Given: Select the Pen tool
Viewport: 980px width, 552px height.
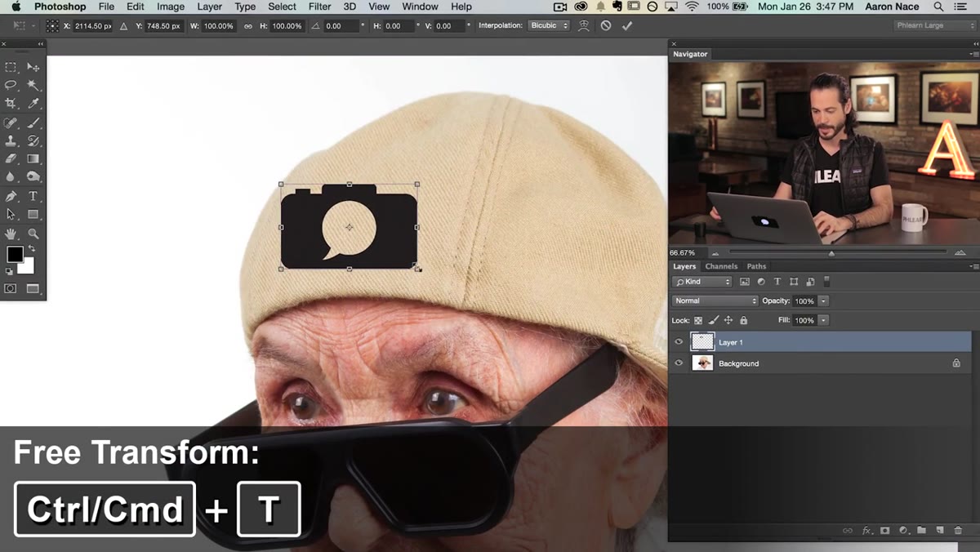Looking at the screenshot, I should 11,196.
